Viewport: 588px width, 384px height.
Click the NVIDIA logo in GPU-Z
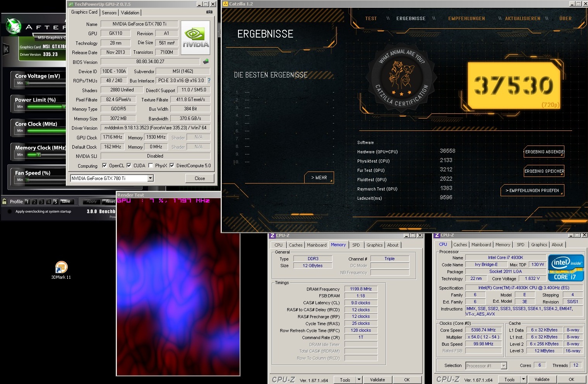195,38
